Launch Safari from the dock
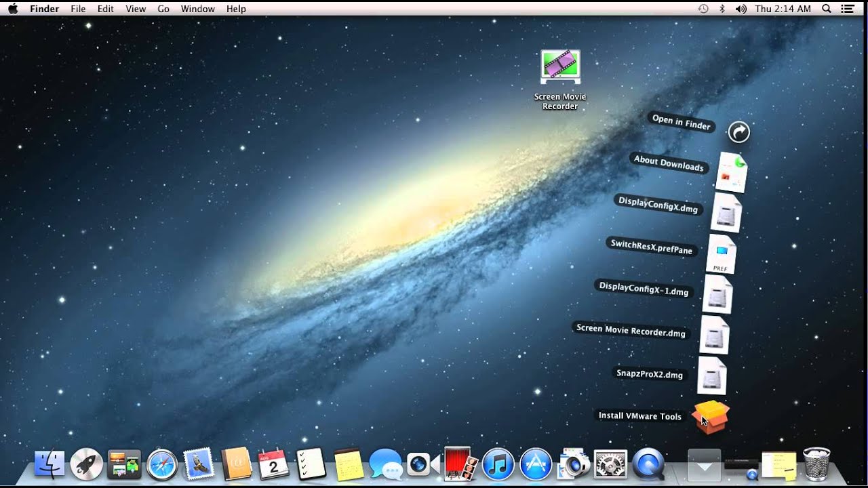This screenshot has width=868, height=488. pos(162,465)
